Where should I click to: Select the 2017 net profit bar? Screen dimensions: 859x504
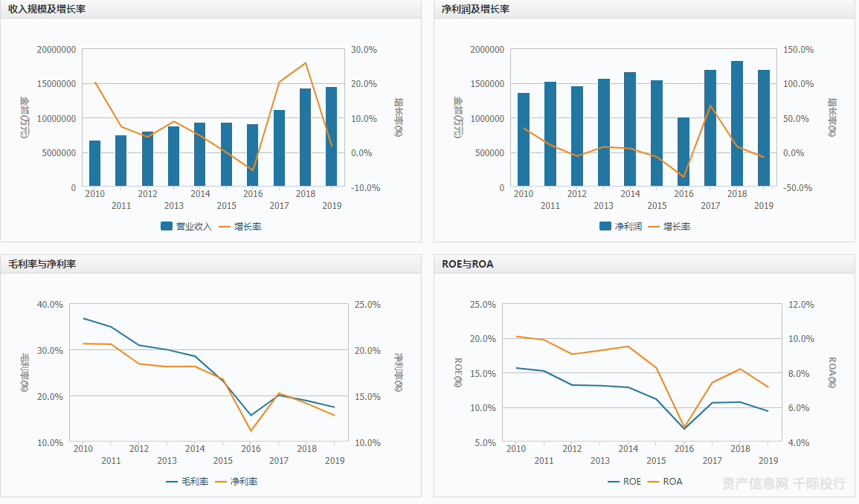click(710, 128)
